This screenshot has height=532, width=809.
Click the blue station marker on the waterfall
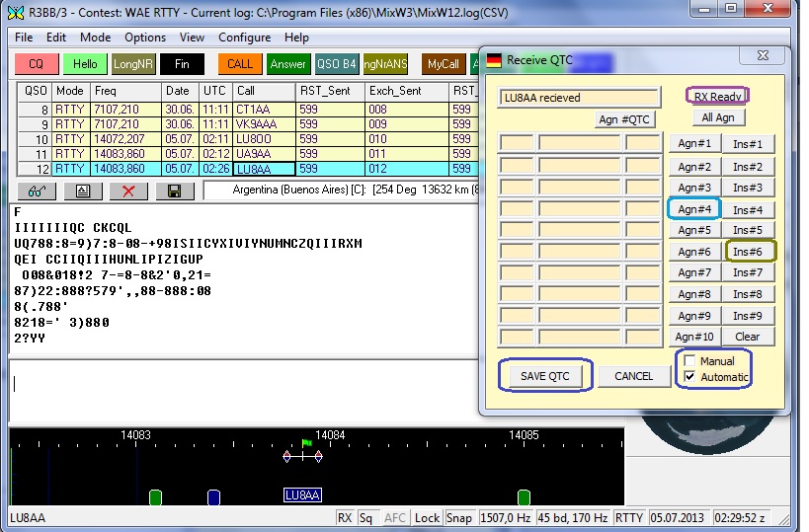click(x=213, y=497)
